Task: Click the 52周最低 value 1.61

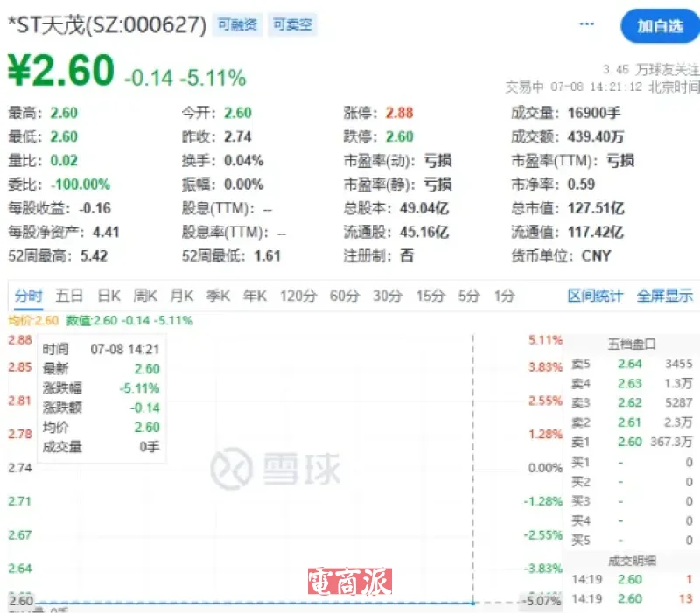Action: point(267,256)
